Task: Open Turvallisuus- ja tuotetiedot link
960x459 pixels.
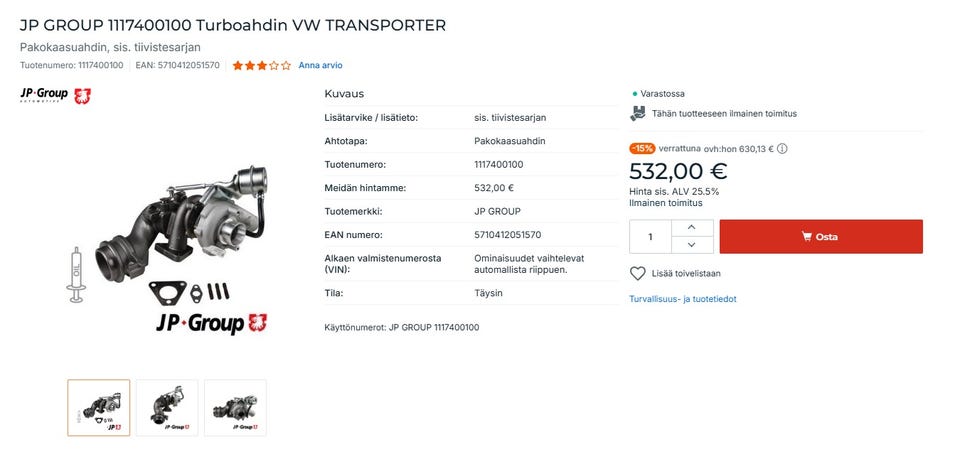Action: pyautogui.click(x=683, y=299)
